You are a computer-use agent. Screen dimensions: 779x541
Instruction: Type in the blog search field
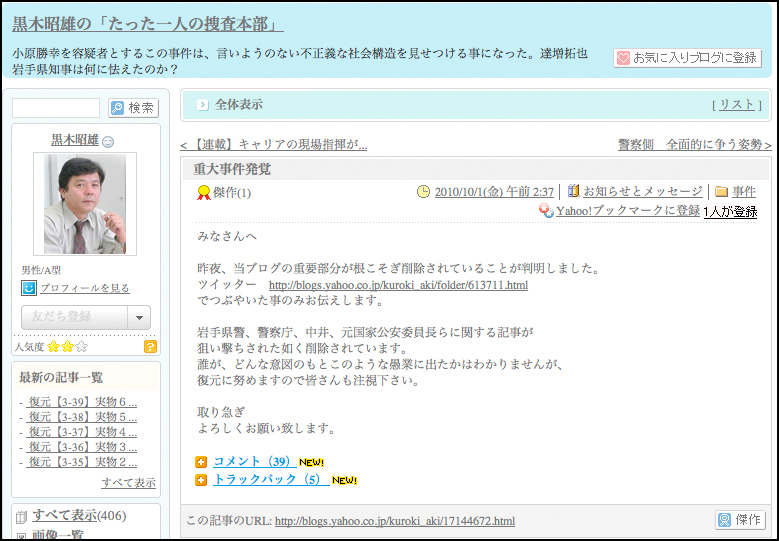coord(56,108)
